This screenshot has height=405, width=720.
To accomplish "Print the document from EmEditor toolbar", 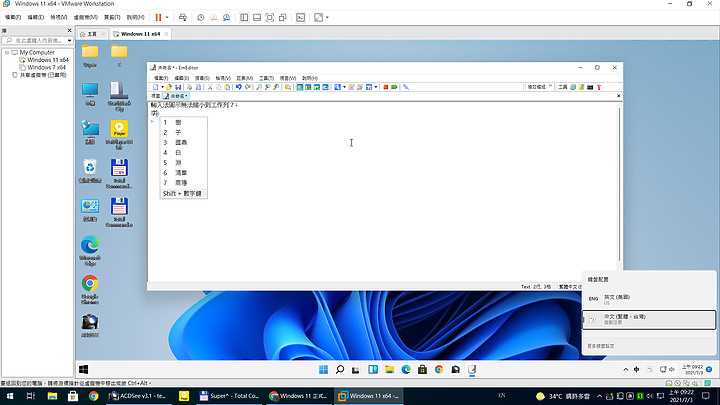I will click(x=189, y=87).
